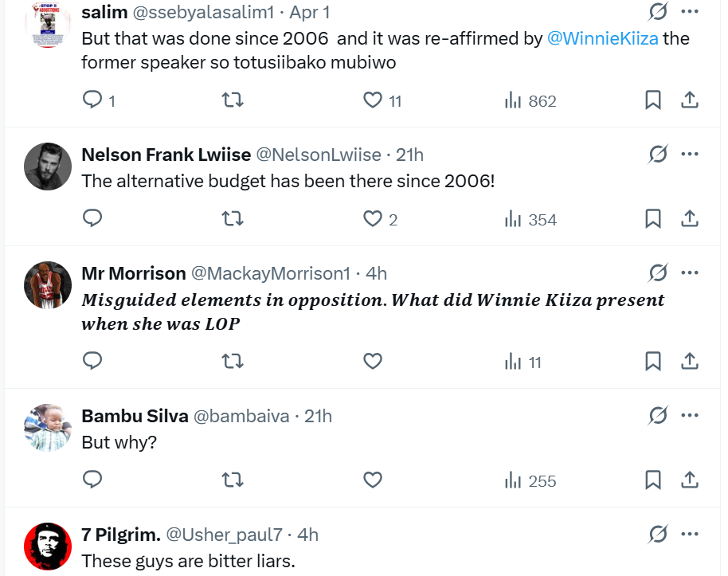Image resolution: width=728 pixels, height=576 pixels.
Task: Reply to salim's tweet
Action: (93, 100)
